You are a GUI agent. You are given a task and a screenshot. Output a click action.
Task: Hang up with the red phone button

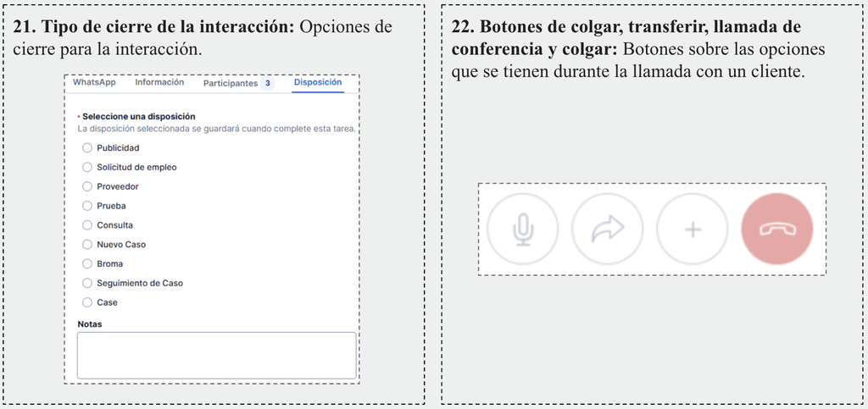pos(776,229)
